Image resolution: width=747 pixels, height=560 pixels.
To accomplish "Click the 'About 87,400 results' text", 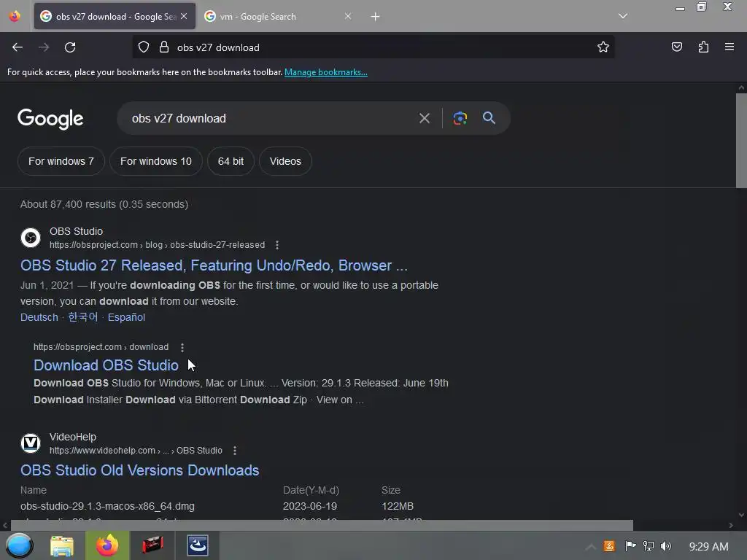I will pos(104,204).
